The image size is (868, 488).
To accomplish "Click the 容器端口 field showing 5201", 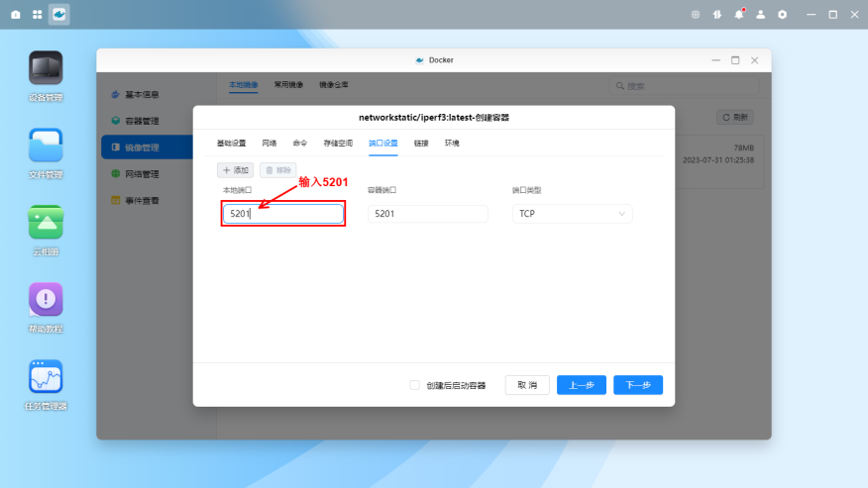I will [x=427, y=214].
